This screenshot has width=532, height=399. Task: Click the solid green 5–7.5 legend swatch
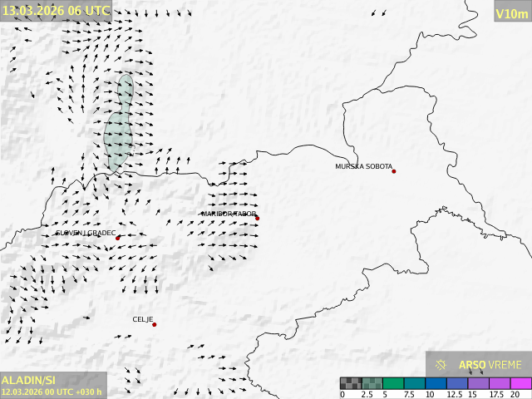point(394,384)
